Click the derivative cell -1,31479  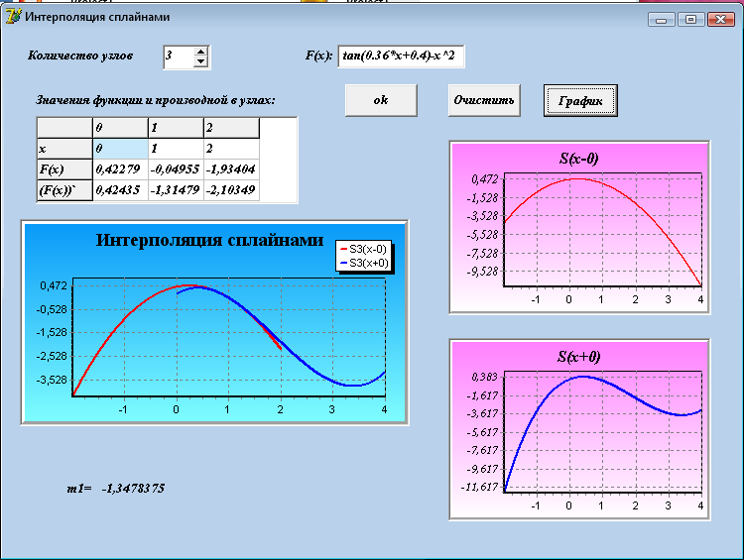tap(176, 190)
